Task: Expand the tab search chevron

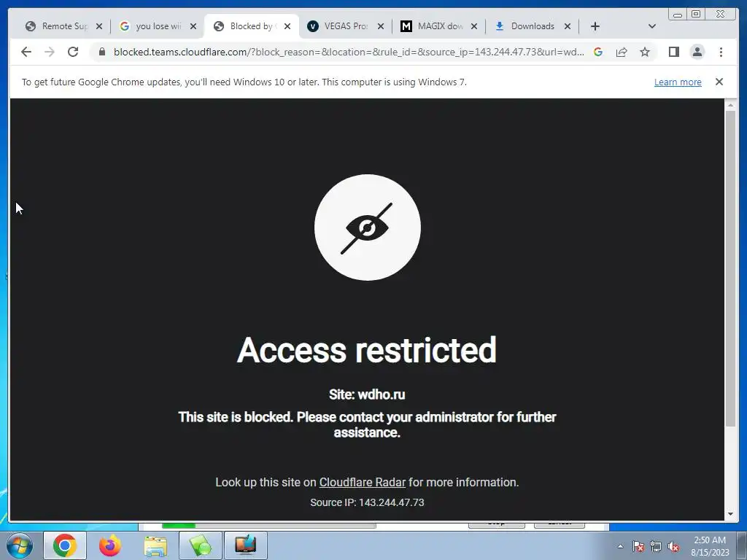Action: [x=651, y=26]
